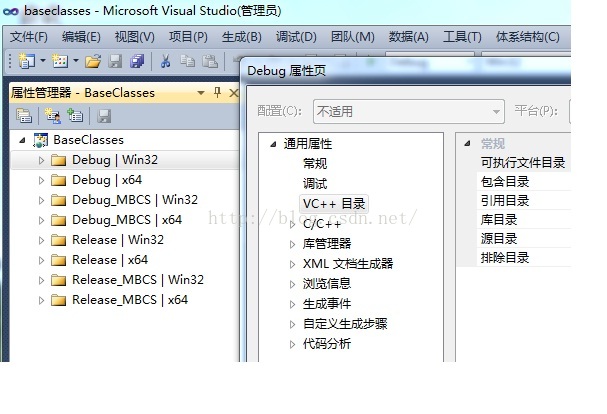Viewport: 607px width, 414px height.
Task: Open the Add New Item dropdown arrow
Action: (76, 60)
